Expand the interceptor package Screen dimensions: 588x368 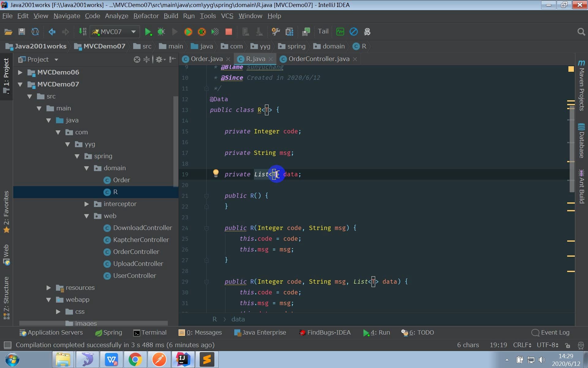coord(86,204)
